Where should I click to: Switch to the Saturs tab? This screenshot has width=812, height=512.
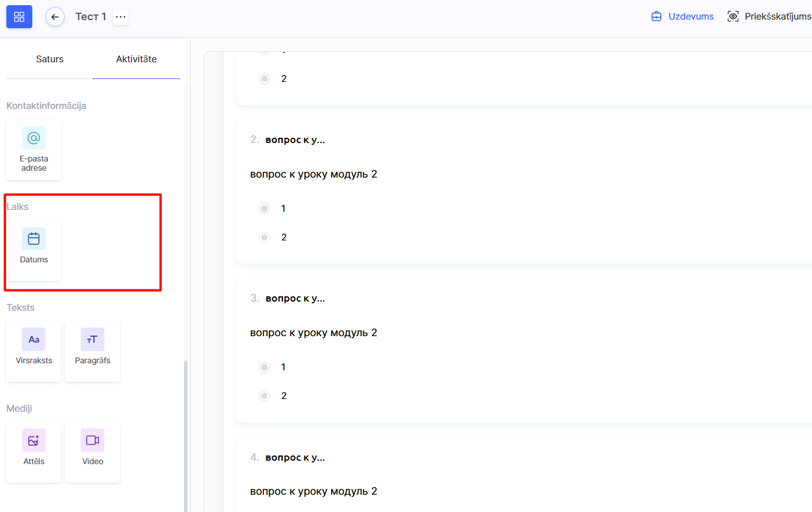tap(50, 59)
